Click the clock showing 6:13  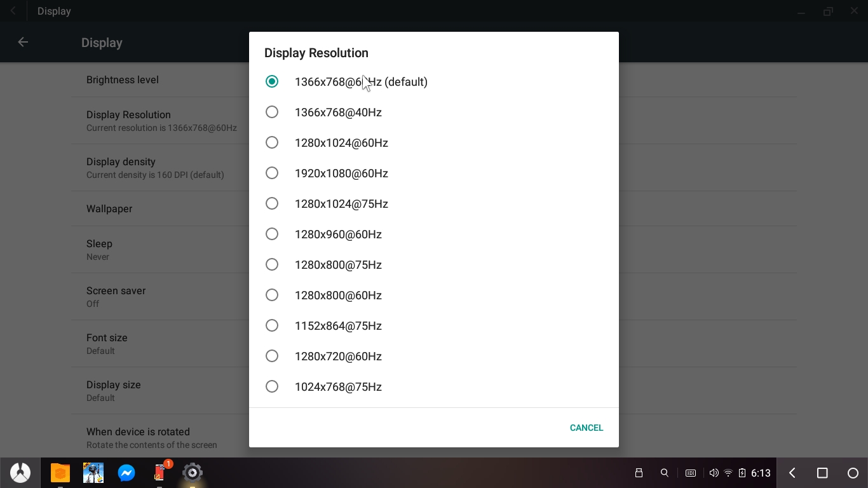[x=761, y=473]
